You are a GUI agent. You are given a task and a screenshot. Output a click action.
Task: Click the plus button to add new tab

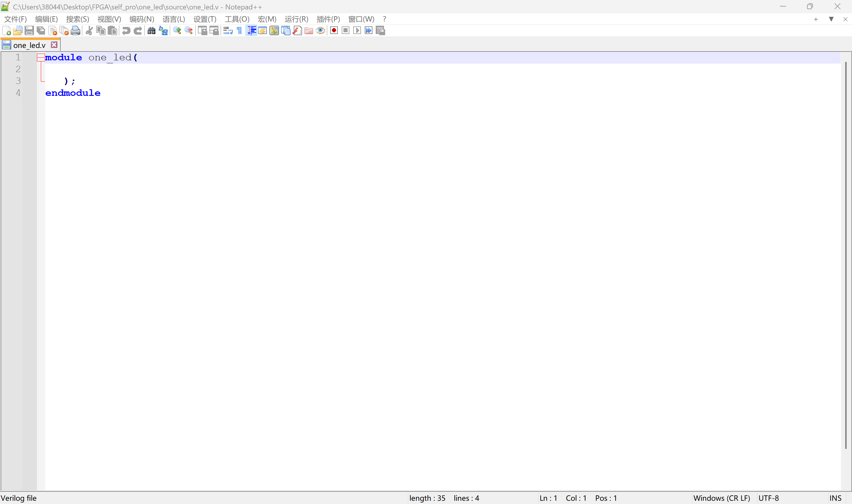click(x=816, y=19)
